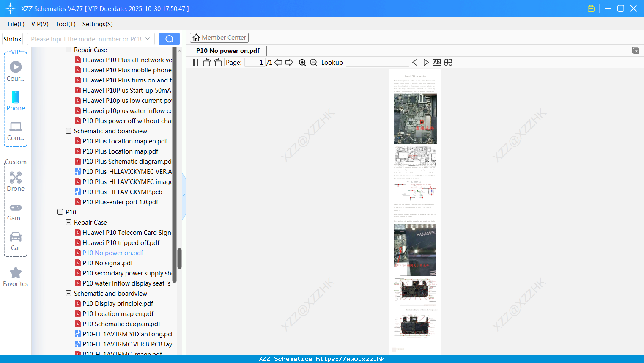This screenshot has width=644, height=363.
Task: Zoom in on the PDF
Action: tap(302, 63)
